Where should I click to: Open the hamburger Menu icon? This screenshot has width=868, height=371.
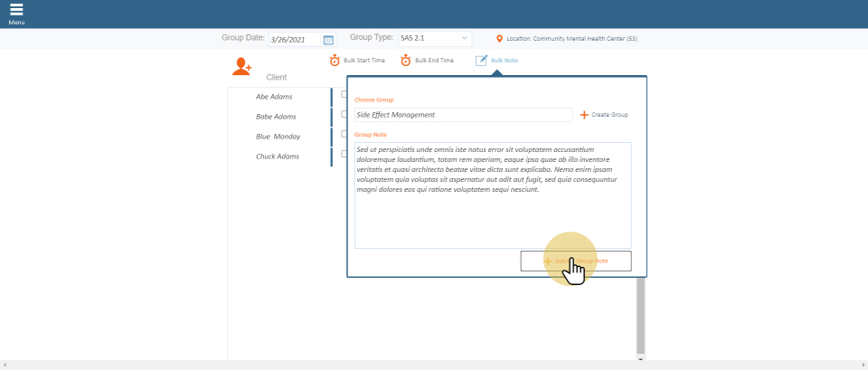(x=16, y=10)
